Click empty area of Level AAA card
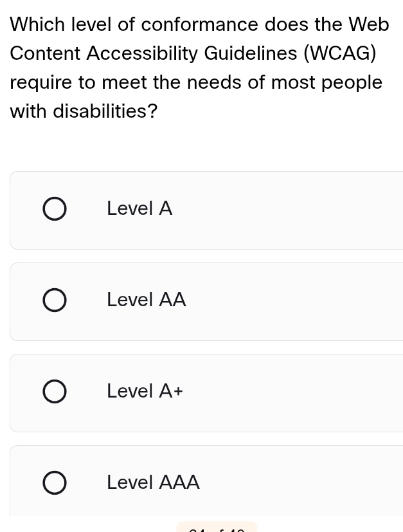 tap(289, 482)
